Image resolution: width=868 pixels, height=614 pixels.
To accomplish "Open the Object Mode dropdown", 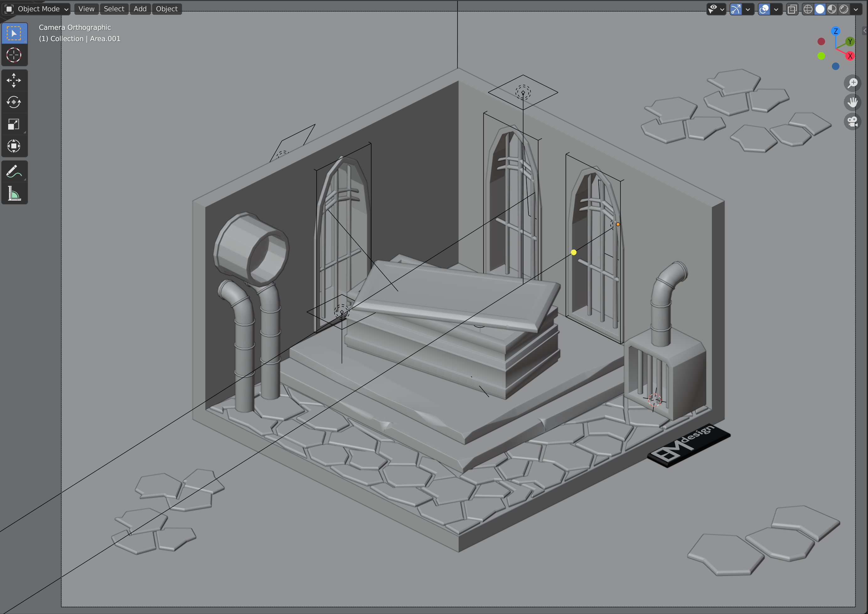I will coord(36,9).
